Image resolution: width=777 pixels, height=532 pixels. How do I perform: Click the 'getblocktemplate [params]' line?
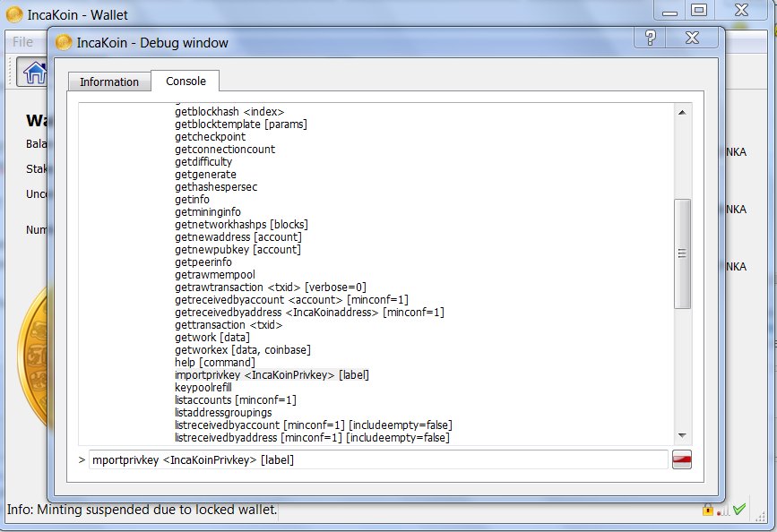[x=241, y=124]
